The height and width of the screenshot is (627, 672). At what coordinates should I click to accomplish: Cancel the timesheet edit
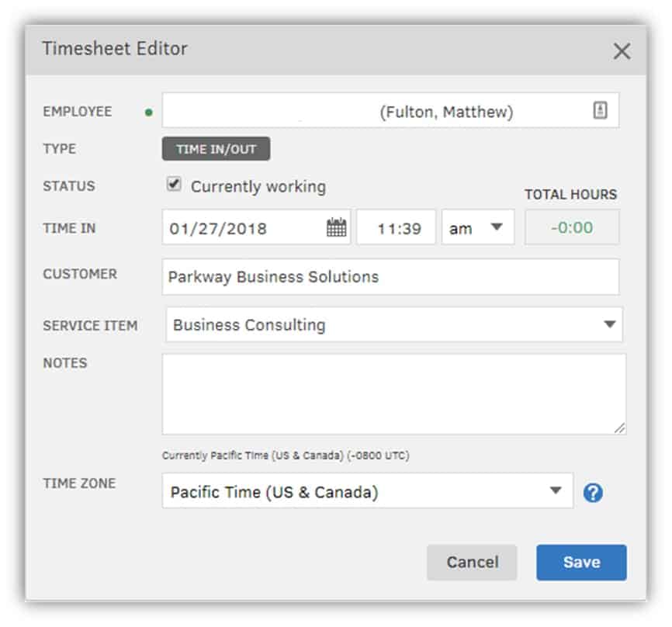coord(472,563)
